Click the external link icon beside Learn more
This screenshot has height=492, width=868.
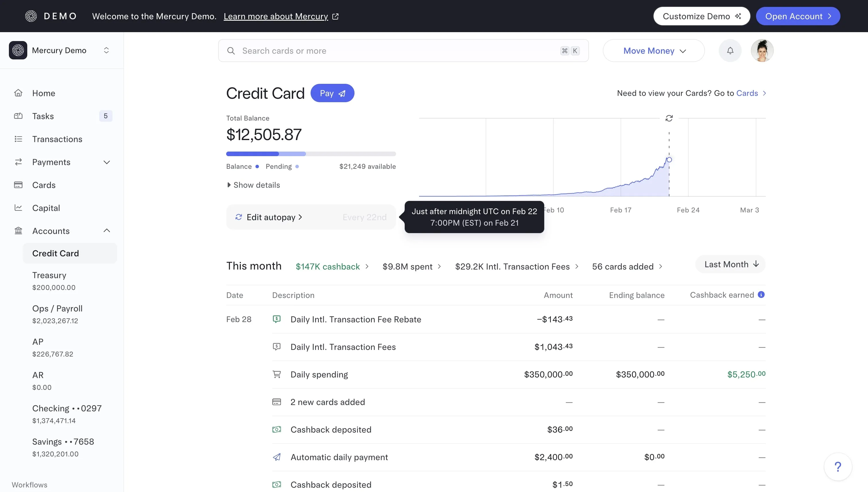point(336,16)
